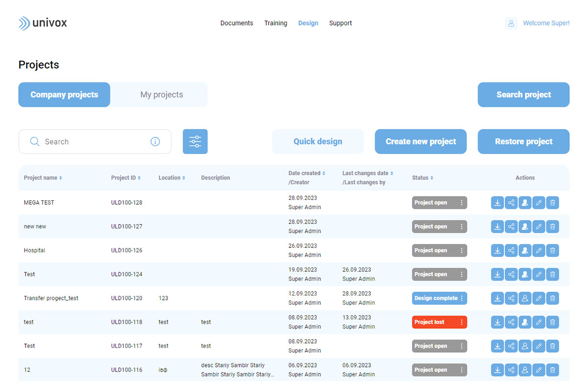The height and width of the screenshot is (392, 588).
Task: Edit project ULD100-117
Action: [539, 346]
